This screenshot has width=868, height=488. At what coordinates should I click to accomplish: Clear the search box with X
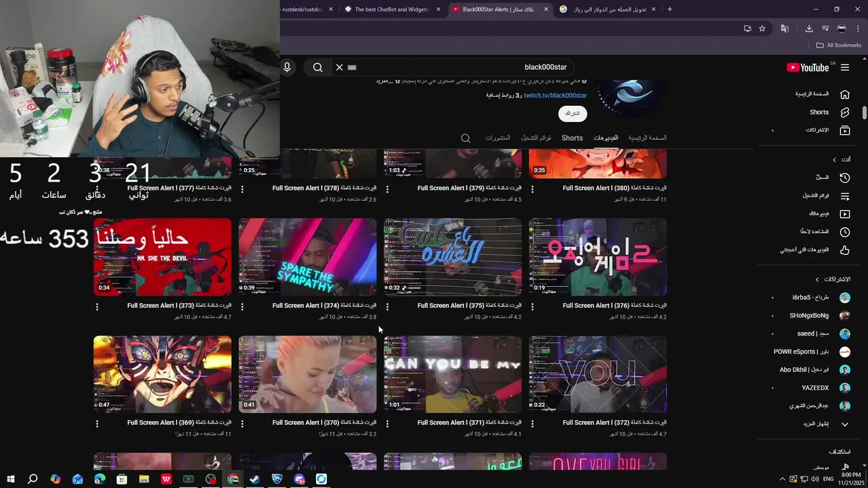point(339,67)
